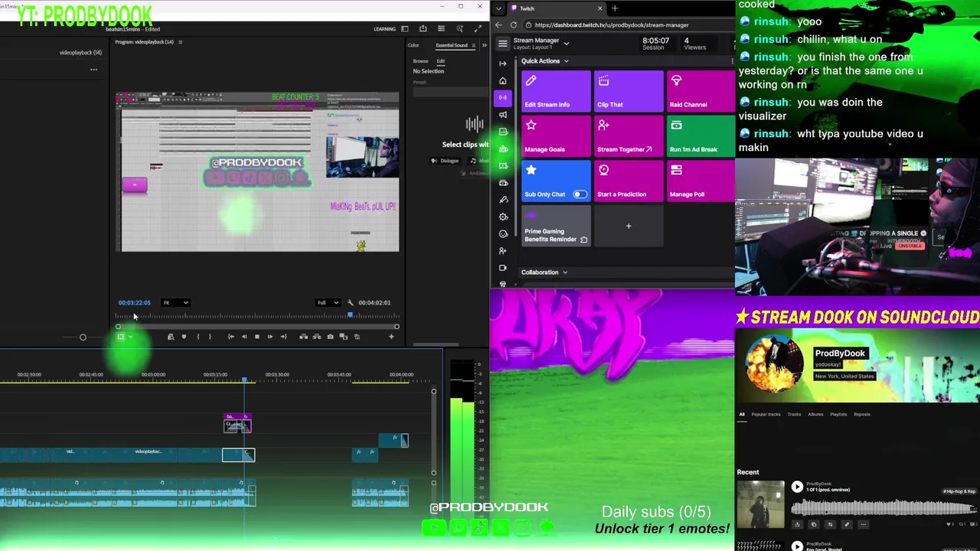Click the Lift button in Premiere monitor
The image size is (980, 551).
[x=303, y=337]
